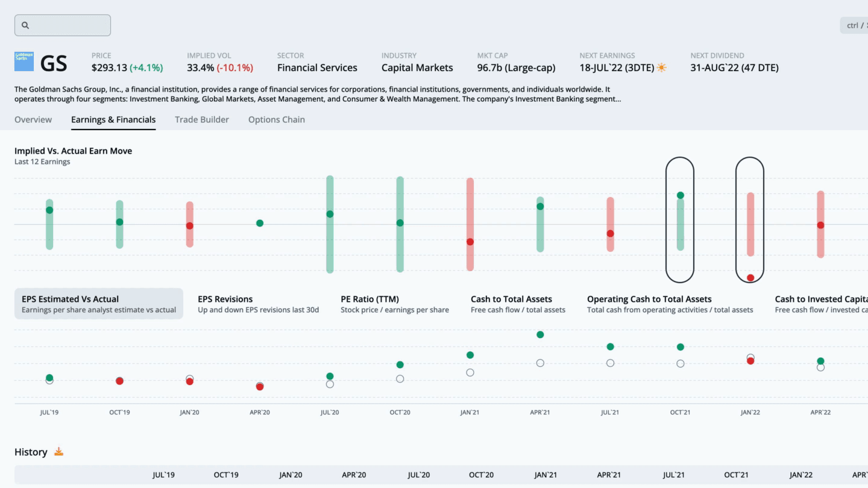Click History table JAN`22 column header
Viewport: 868px width, 488px height.
tap(801, 475)
